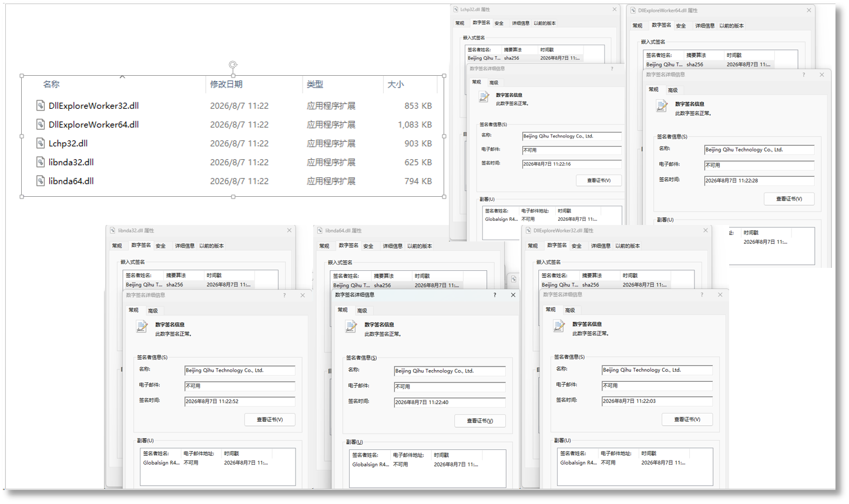Open 以前的版本 tab in libnda64.dll properties
849x504 pixels.
point(420,246)
